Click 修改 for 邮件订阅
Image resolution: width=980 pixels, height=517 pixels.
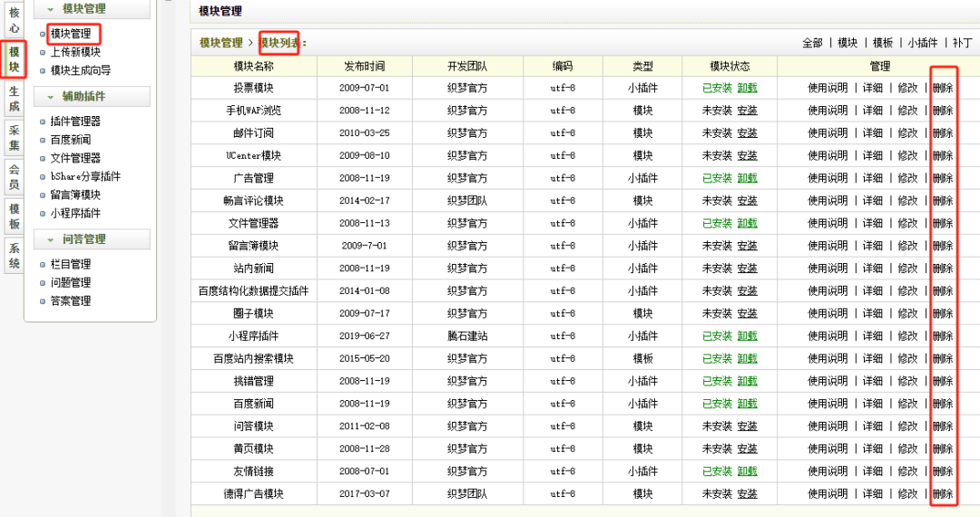[x=908, y=133]
